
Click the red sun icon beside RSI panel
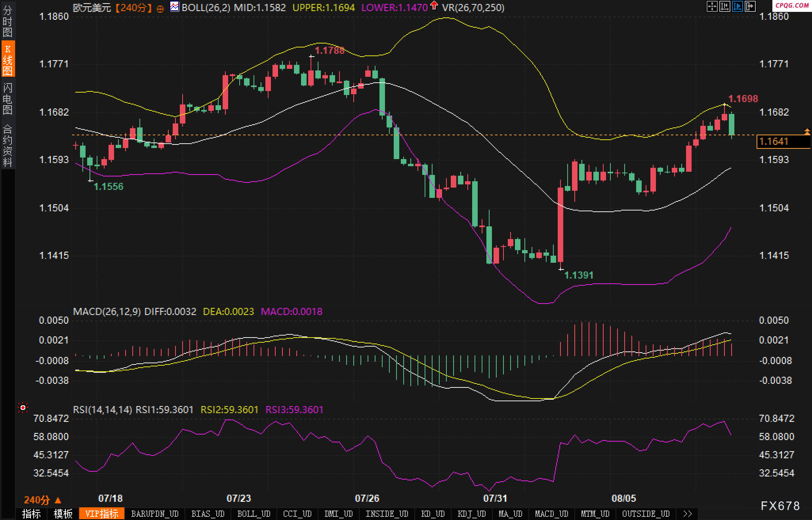[x=23, y=407]
